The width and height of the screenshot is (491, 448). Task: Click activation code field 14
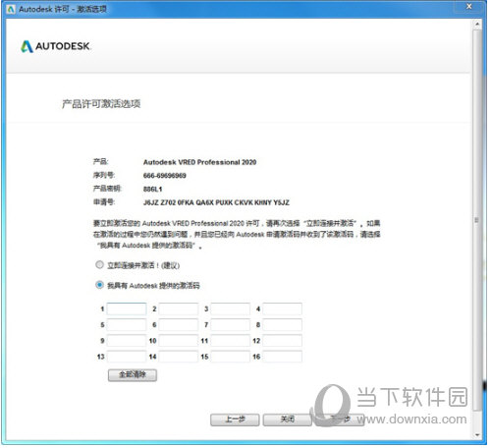pyautogui.click(x=179, y=357)
